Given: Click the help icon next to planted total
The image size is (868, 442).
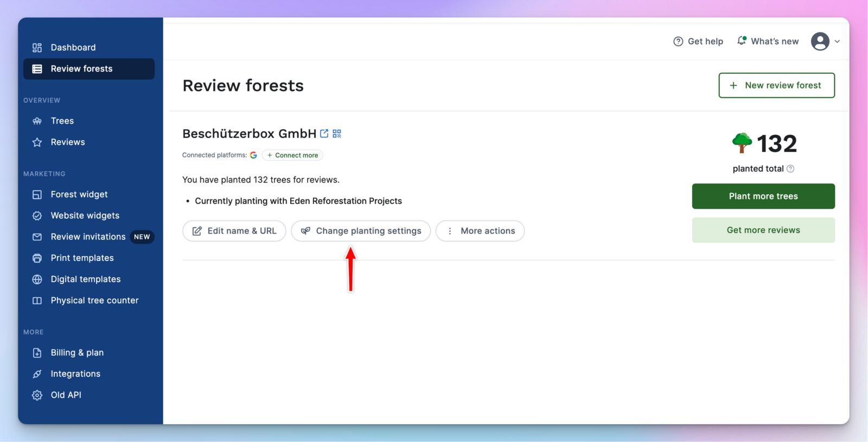Looking at the screenshot, I should 790,169.
